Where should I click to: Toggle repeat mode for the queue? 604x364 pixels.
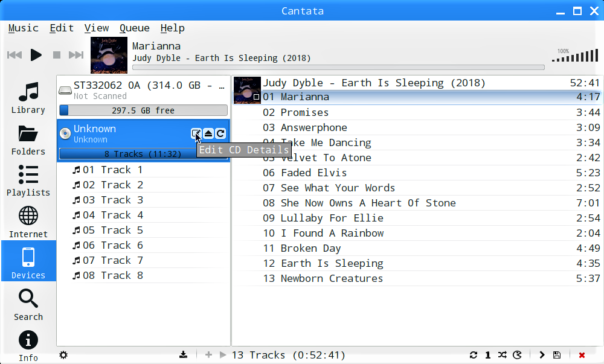pyautogui.click(x=474, y=355)
